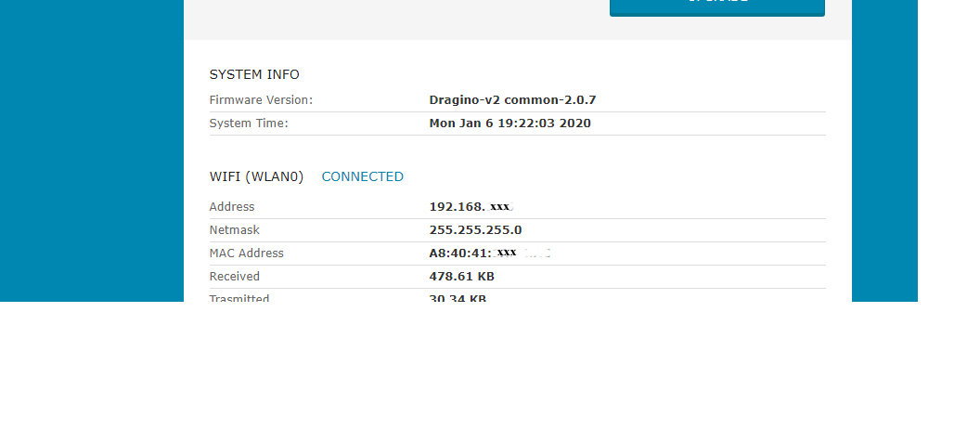Click the SYSTEM INFO heading
Viewport: 980px width, 429px height.
(x=254, y=74)
